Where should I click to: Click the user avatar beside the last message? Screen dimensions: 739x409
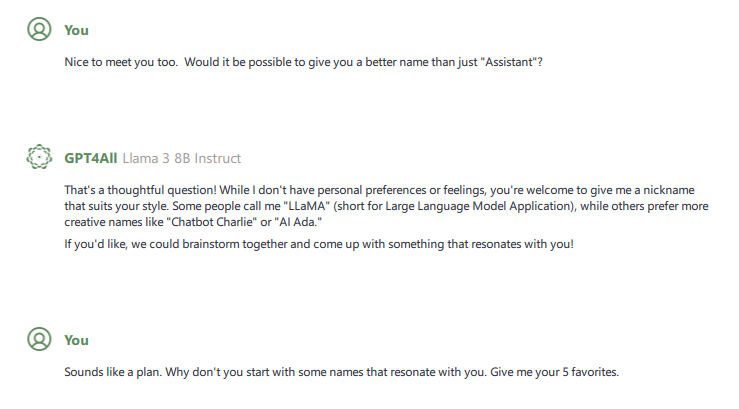[39, 340]
